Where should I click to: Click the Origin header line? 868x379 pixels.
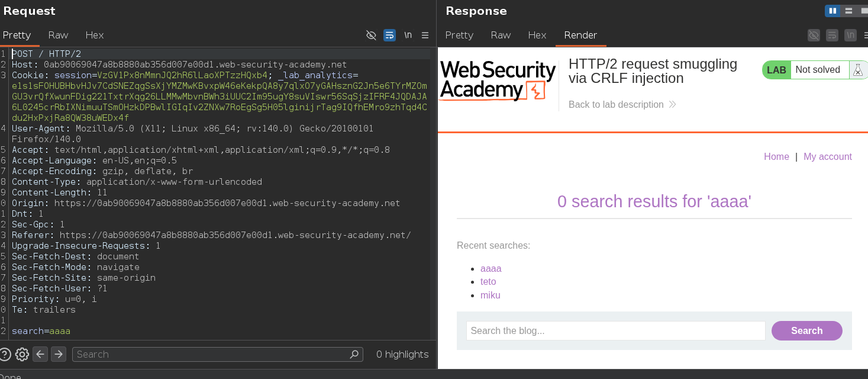click(x=206, y=203)
